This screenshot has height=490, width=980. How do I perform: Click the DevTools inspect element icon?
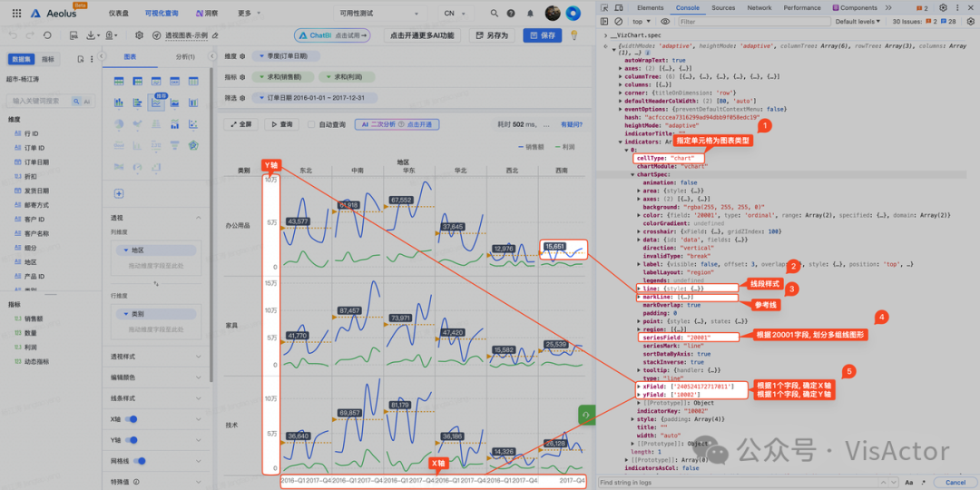(604, 7)
